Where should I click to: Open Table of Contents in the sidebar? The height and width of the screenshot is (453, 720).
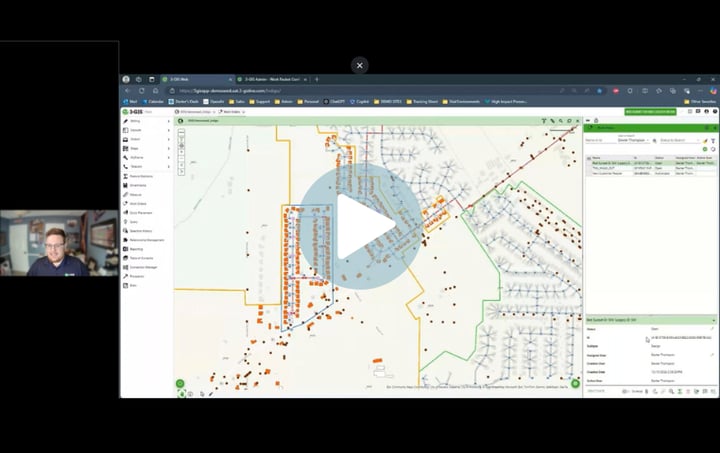[138, 258]
